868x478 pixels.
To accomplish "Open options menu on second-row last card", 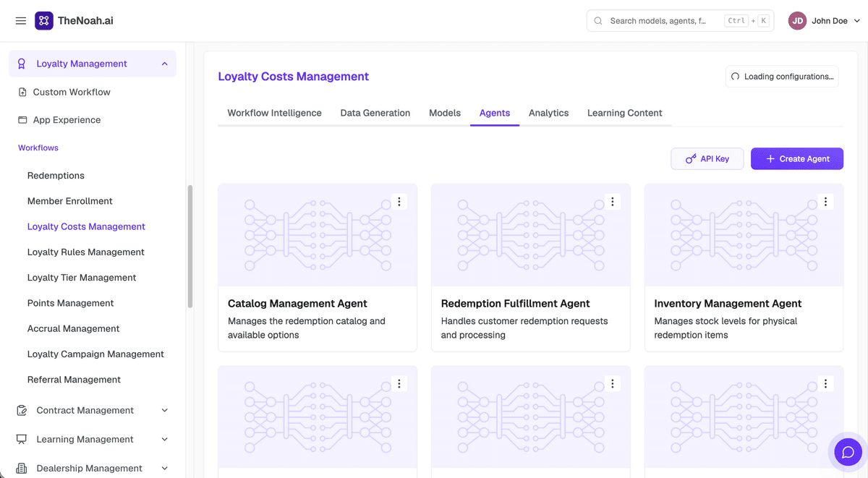I will pos(825,383).
